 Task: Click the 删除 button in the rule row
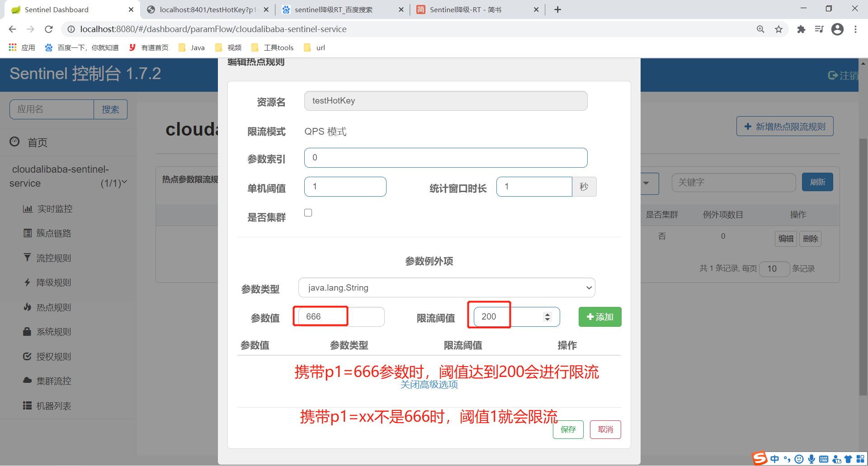[x=811, y=239]
